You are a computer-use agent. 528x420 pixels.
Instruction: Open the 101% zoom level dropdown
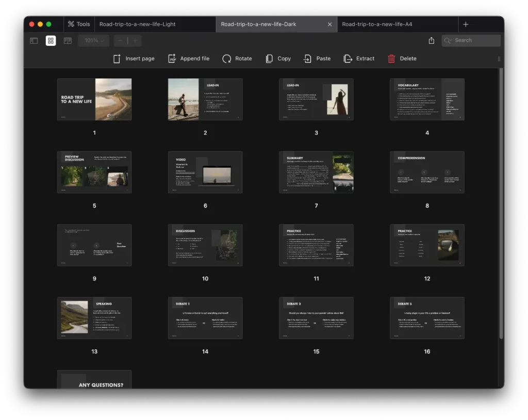tap(94, 41)
